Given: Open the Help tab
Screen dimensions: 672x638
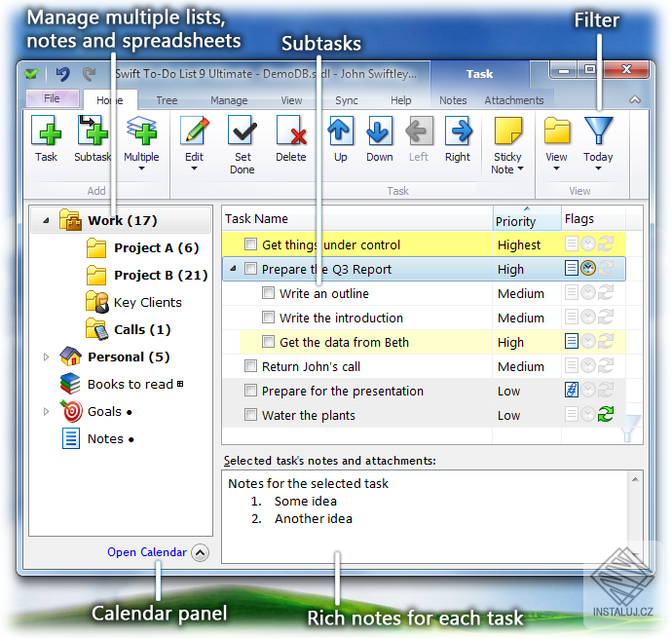Looking at the screenshot, I should pyautogui.click(x=400, y=100).
